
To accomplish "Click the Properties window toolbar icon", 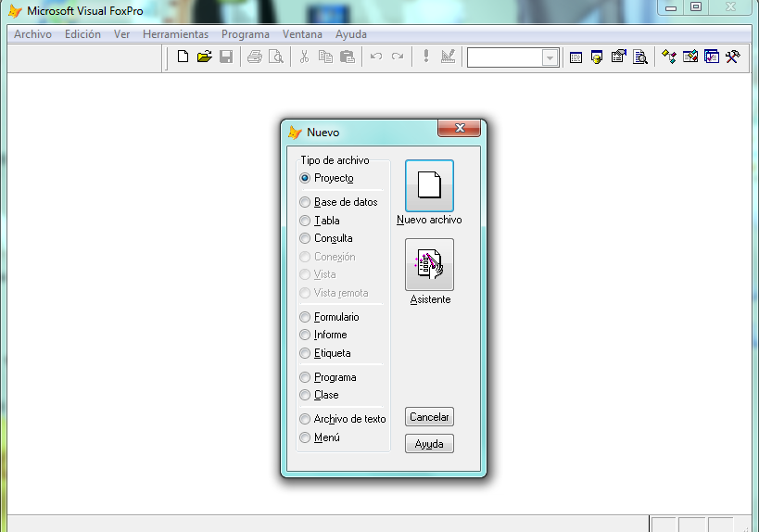I will click(619, 57).
